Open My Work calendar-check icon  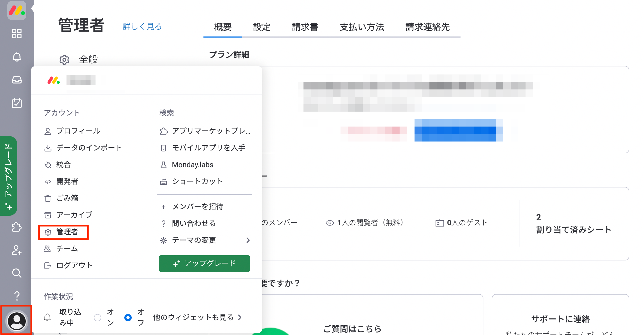click(x=17, y=103)
